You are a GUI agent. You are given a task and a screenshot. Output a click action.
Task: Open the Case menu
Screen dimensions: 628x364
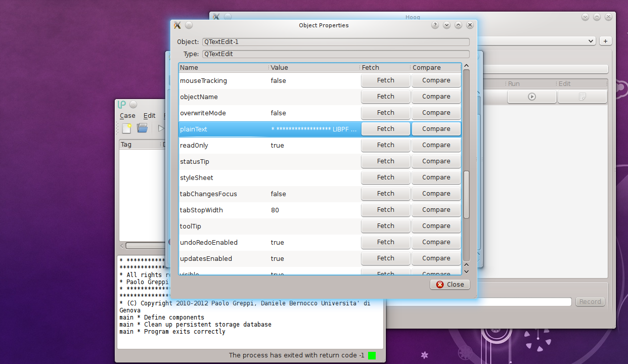pos(127,116)
